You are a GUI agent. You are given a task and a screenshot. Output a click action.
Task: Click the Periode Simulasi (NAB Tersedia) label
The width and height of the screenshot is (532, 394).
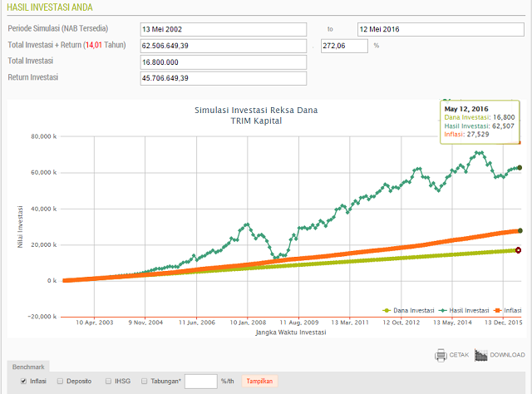(x=58, y=28)
